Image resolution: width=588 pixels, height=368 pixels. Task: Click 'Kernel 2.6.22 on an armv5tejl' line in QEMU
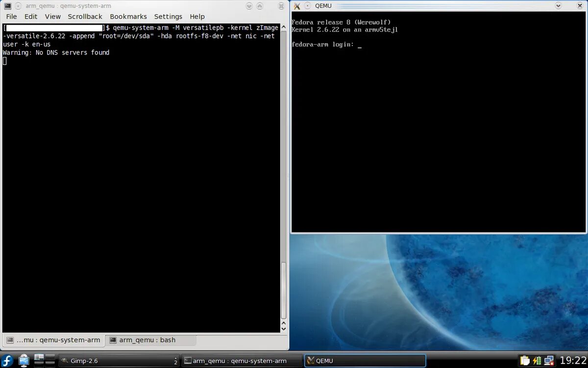click(344, 30)
